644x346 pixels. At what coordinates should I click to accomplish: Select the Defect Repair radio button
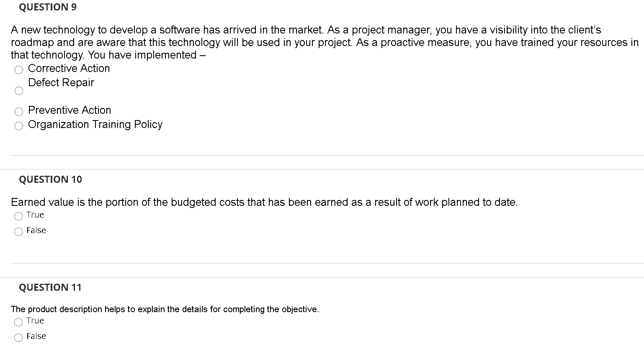pyautogui.click(x=18, y=90)
